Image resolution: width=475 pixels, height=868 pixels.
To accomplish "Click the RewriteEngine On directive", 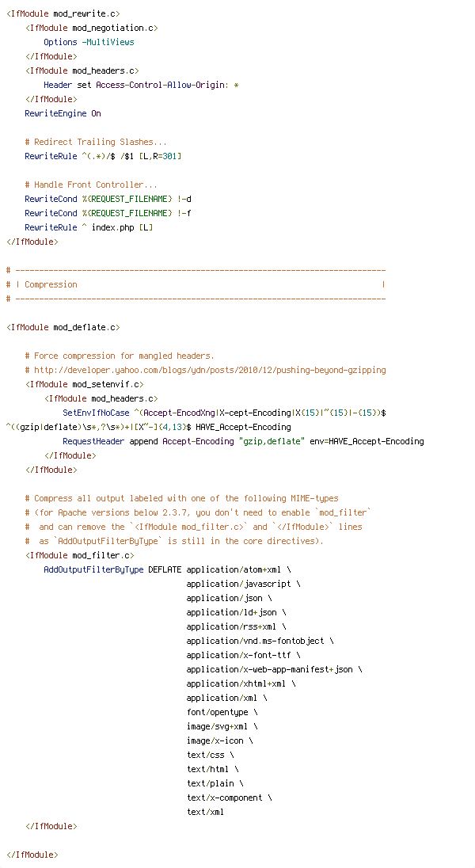I will pos(63,113).
